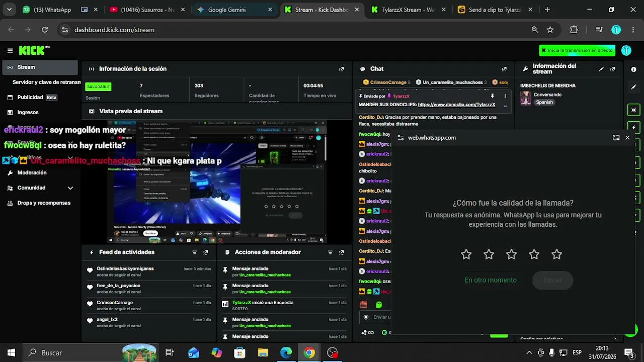
Task: Select Stream in the sidebar
Action: pyautogui.click(x=39, y=67)
